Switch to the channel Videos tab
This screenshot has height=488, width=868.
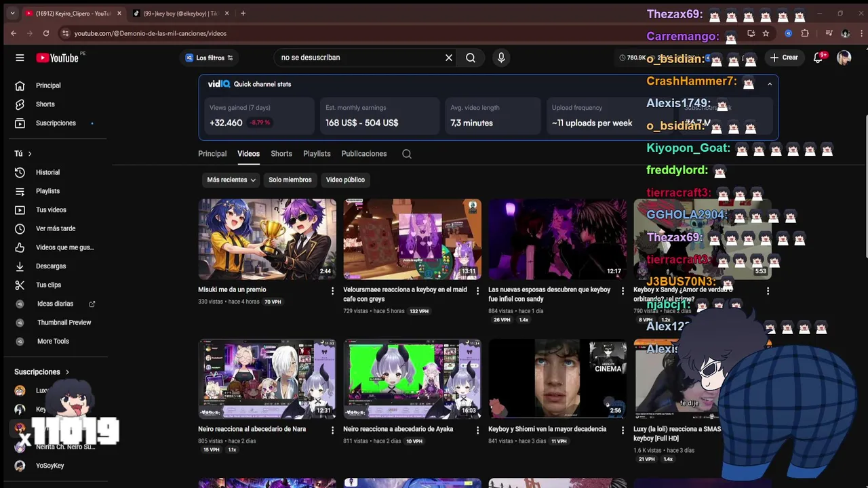click(x=248, y=154)
